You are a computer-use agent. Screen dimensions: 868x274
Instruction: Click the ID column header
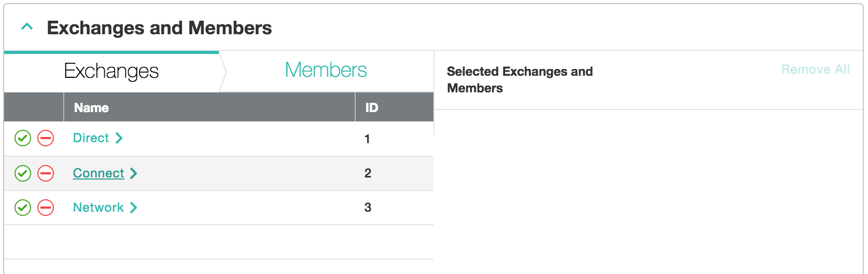point(372,107)
